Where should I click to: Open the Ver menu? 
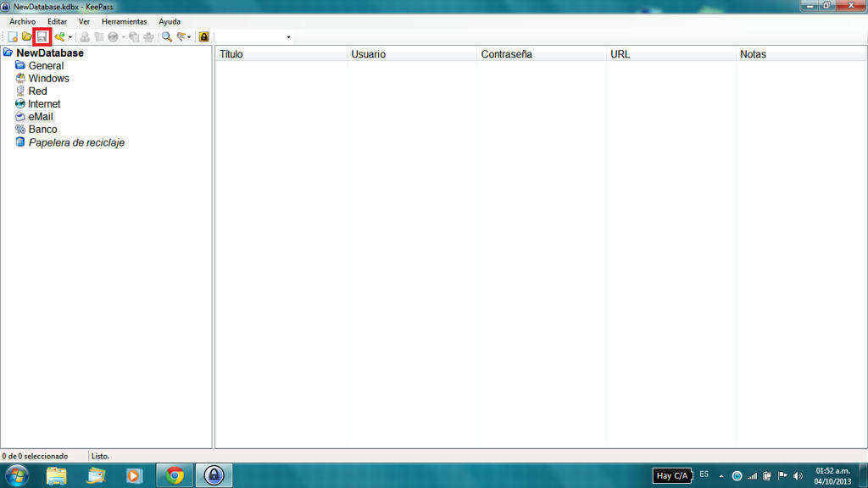tap(84, 21)
